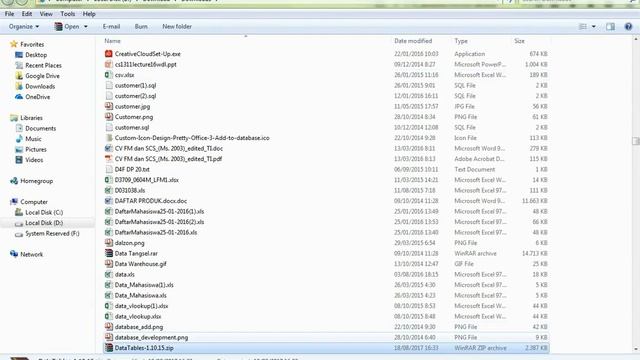Screen dimensions: 640x360
Task: Click the Open button in toolbar
Action: (67, 27)
